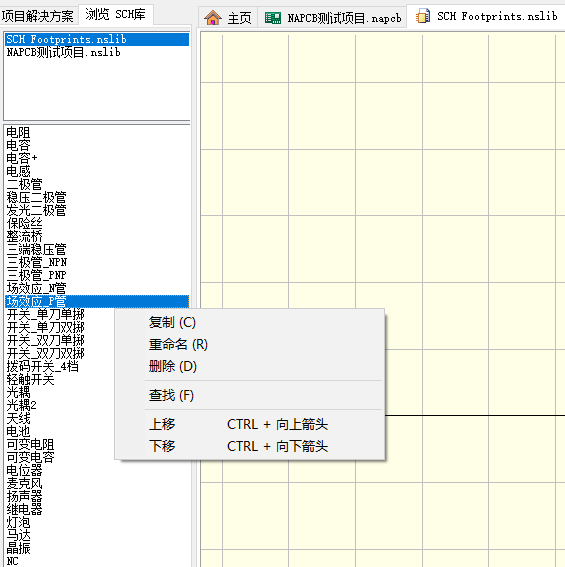Switch to the 项目解决方案 tab
Screen dimensions: 565x567
click(x=37, y=16)
